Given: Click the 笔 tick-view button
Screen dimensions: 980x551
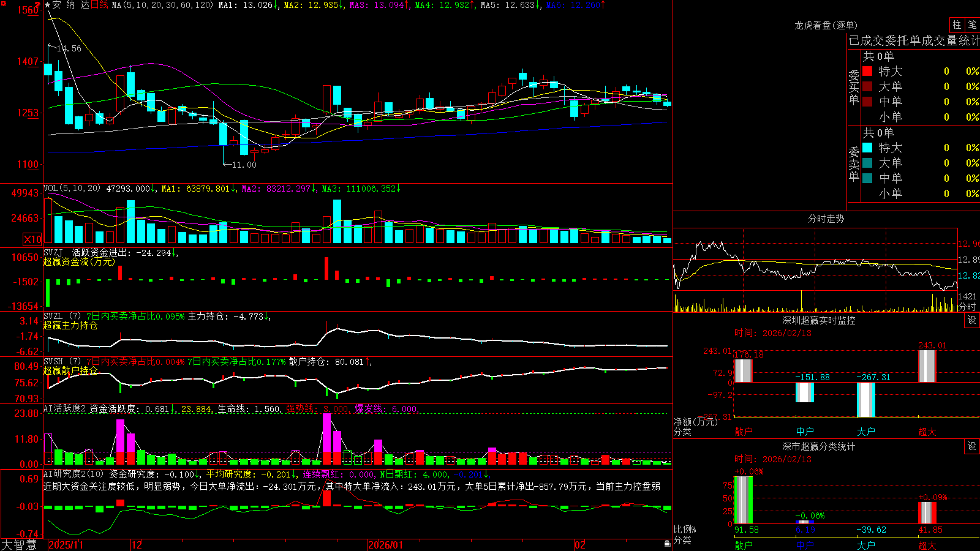Looking at the screenshot, I should click(x=973, y=25).
